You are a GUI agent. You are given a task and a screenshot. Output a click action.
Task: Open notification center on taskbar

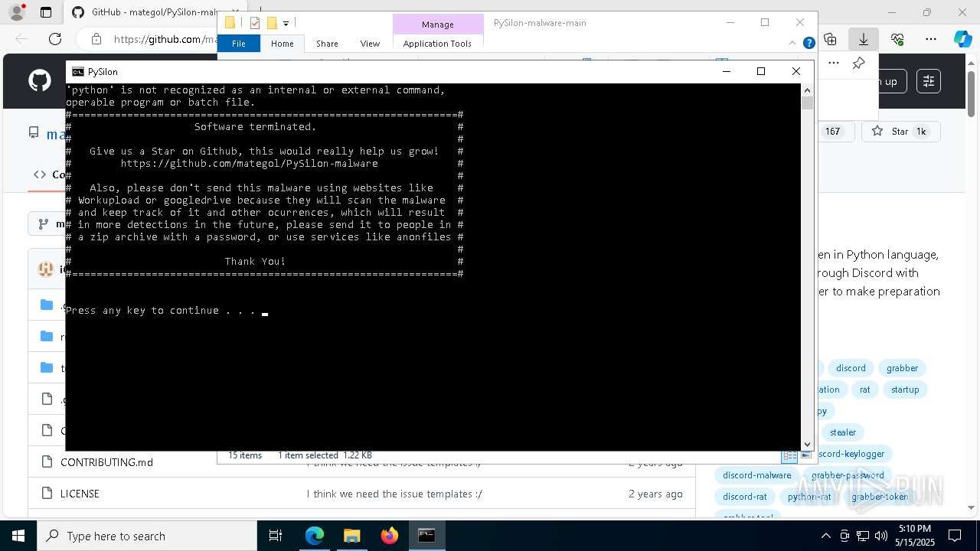click(x=955, y=536)
